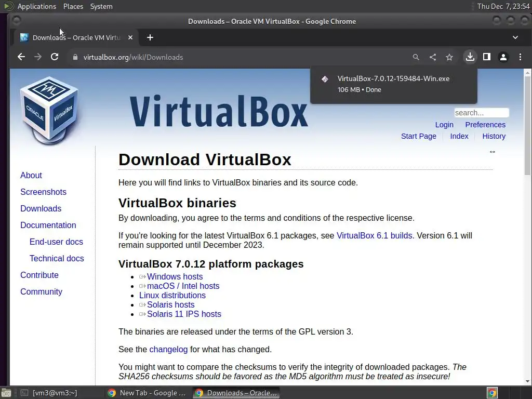Go back with the browser back arrow

21,57
